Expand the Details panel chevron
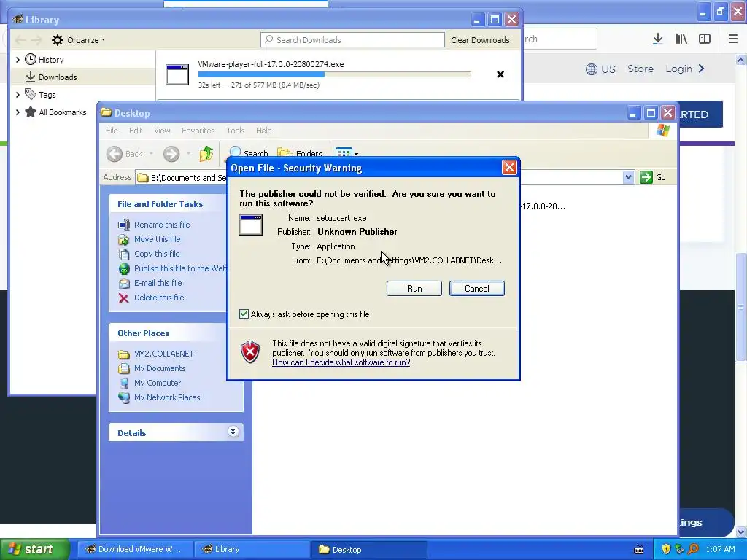Image resolution: width=747 pixels, height=560 pixels. [233, 432]
